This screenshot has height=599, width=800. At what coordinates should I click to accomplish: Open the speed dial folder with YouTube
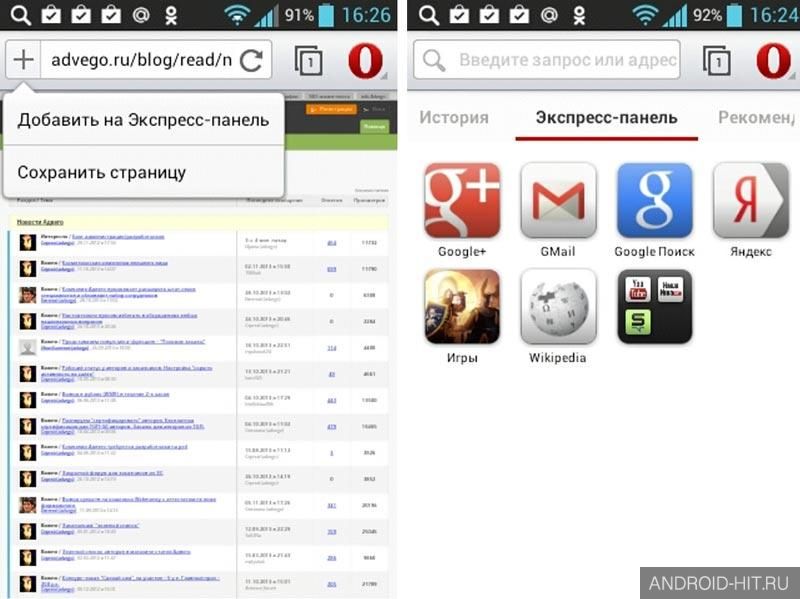655,306
